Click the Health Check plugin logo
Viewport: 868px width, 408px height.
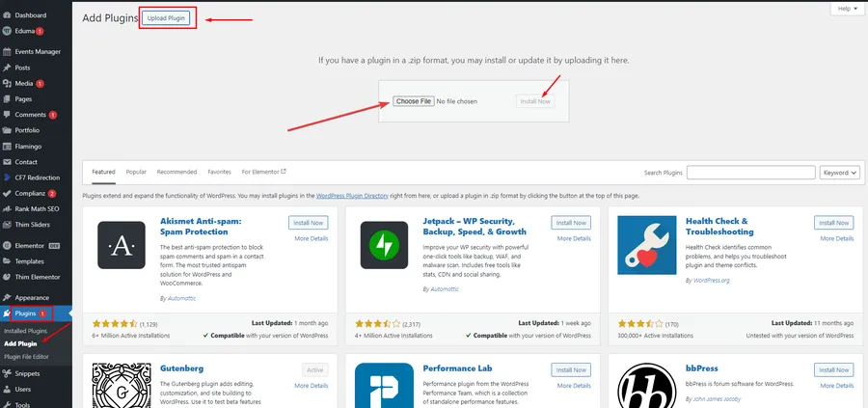pyautogui.click(x=646, y=245)
